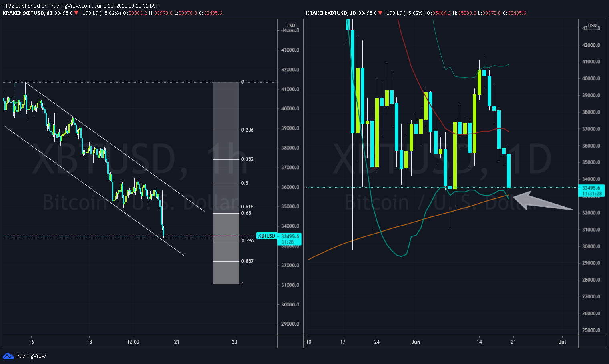
Task: Click 25000.0 on the daily price axis
Action: pyautogui.click(x=591, y=330)
